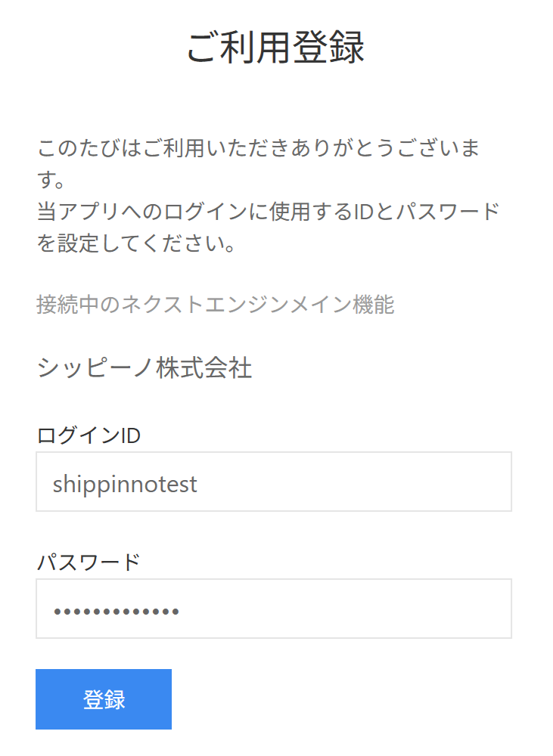Image resolution: width=553 pixels, height=756 pixels.
Task: Click the blue 登録 button
Action: (104, 699)
